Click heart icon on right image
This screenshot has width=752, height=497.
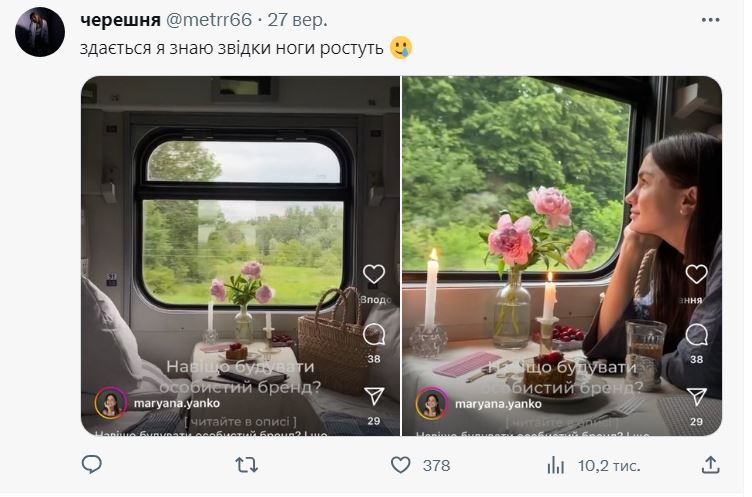(696, 274)
